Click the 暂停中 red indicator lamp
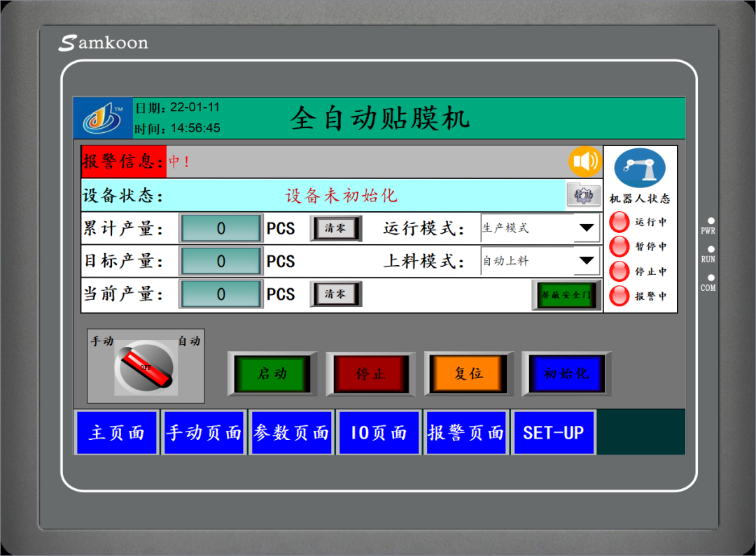756x556 pixels. (x=619, y=246)
